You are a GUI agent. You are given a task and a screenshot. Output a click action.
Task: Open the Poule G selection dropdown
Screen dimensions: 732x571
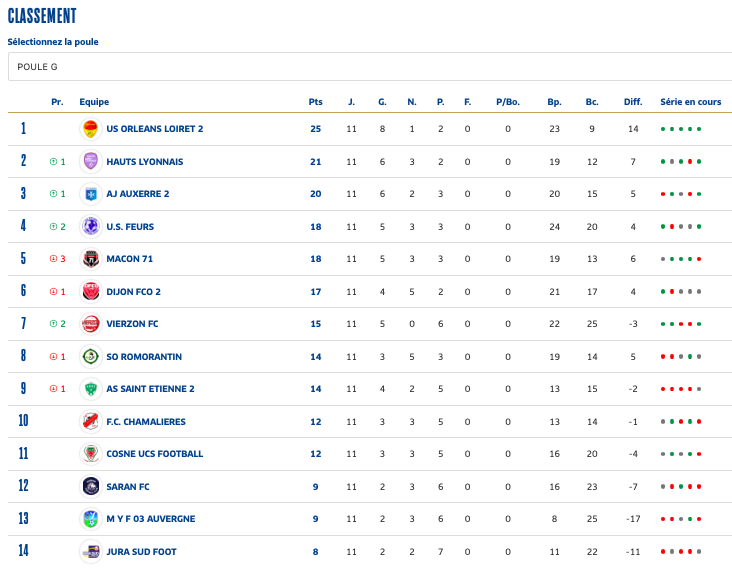[366, 66]
